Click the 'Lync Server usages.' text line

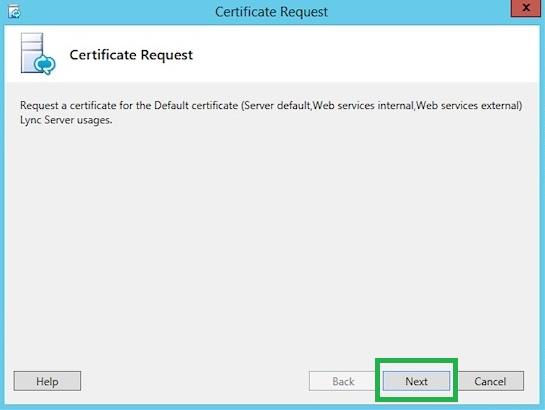pos(66,120)
